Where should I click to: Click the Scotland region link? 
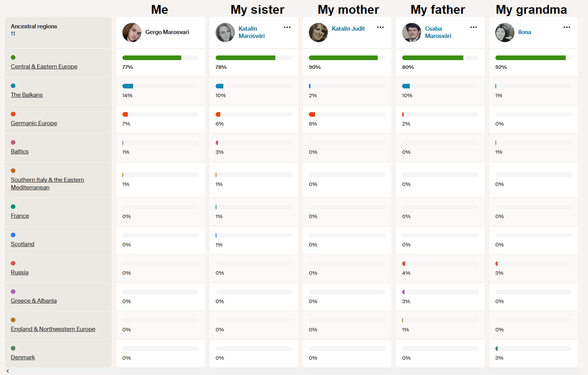coord(22,244)
